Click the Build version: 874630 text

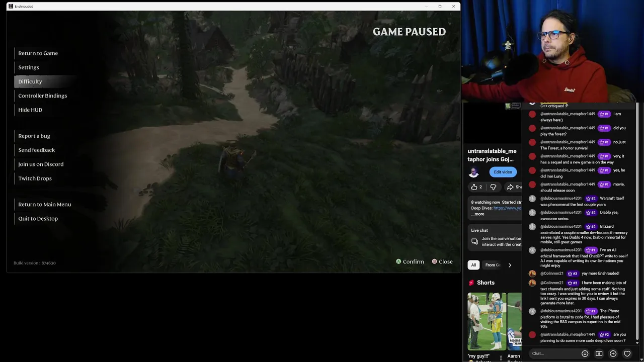35,263
